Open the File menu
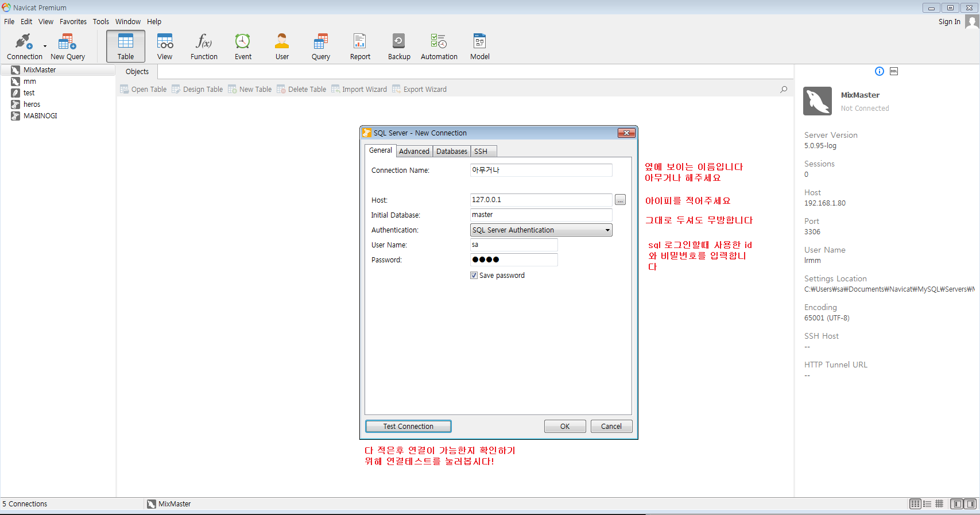 [9, 22]
